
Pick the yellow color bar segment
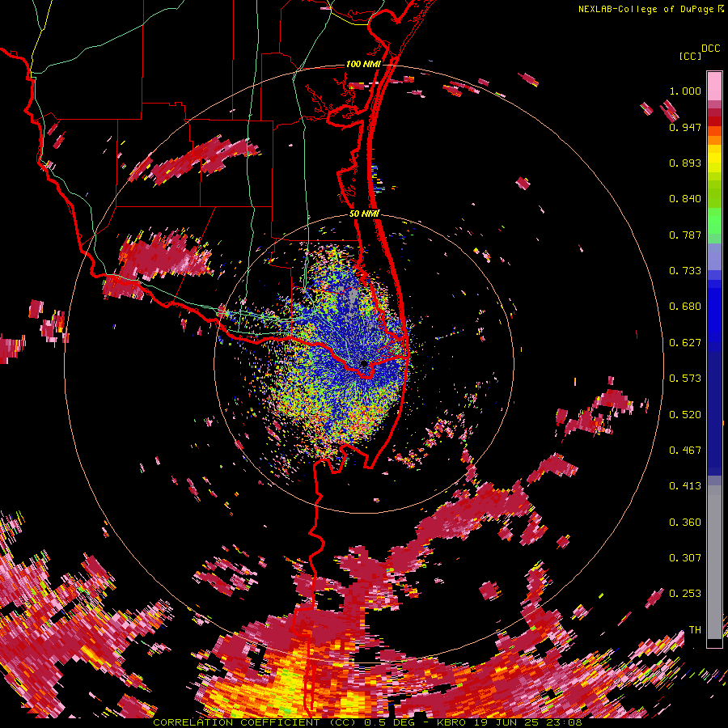point(714,159)
